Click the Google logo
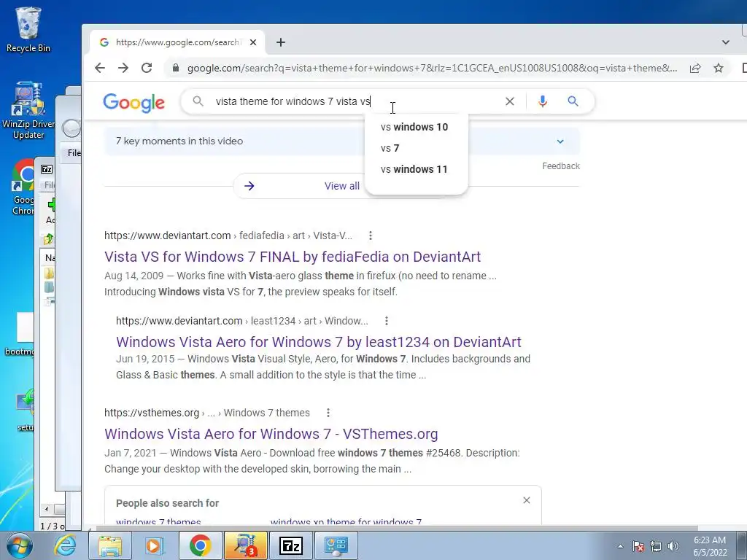The height and width of the screenshot is (560, 747). 134,102
